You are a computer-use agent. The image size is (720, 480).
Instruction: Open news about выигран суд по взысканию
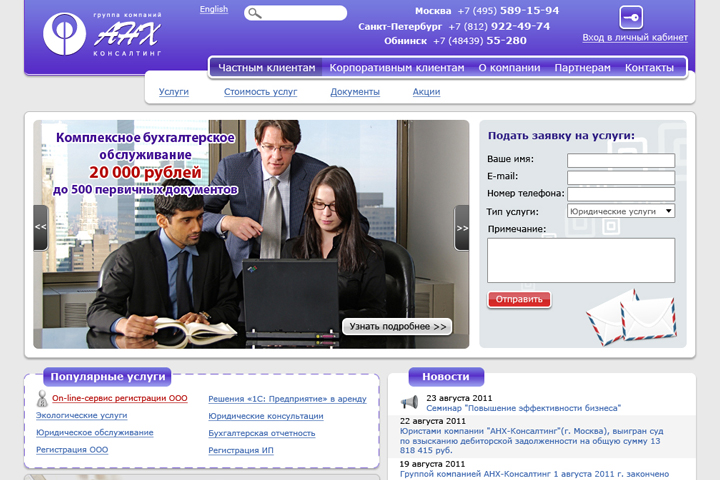(x=531, y=440)
